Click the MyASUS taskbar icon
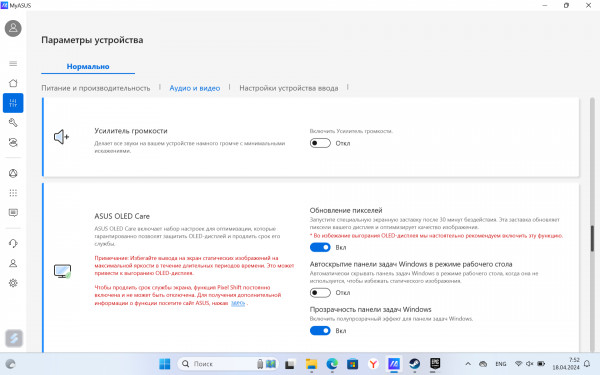 coord(394,364)
